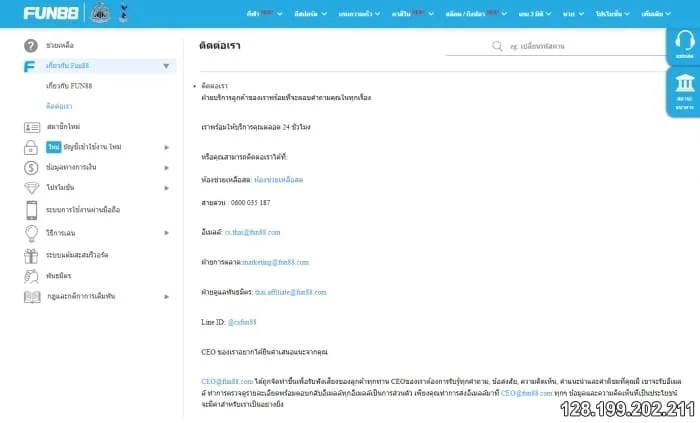Open the first top navigation menu item
The image size is (700, 423).
tap(264, 14)
